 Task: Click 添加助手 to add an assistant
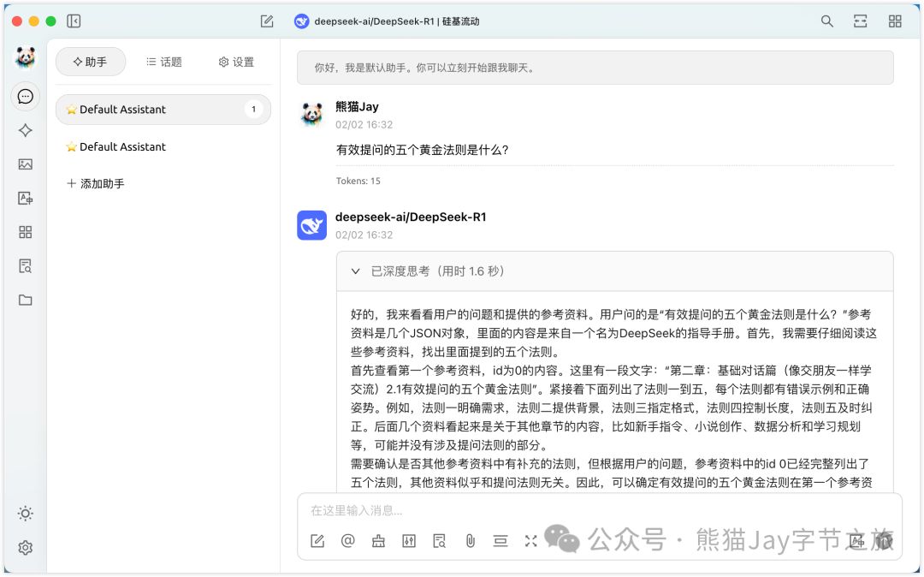tap(96, 184)
